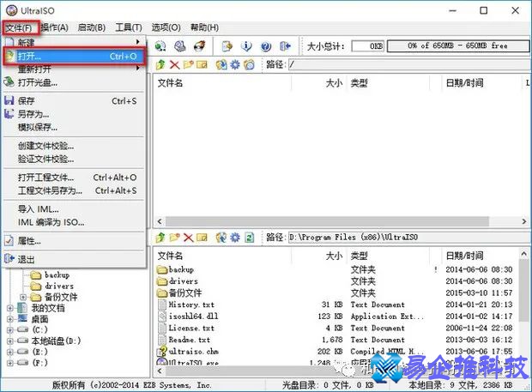The image size is (532, 392).
Task: Click the red X delete icon in upper pane toolbar
Action: pos(175,64)
